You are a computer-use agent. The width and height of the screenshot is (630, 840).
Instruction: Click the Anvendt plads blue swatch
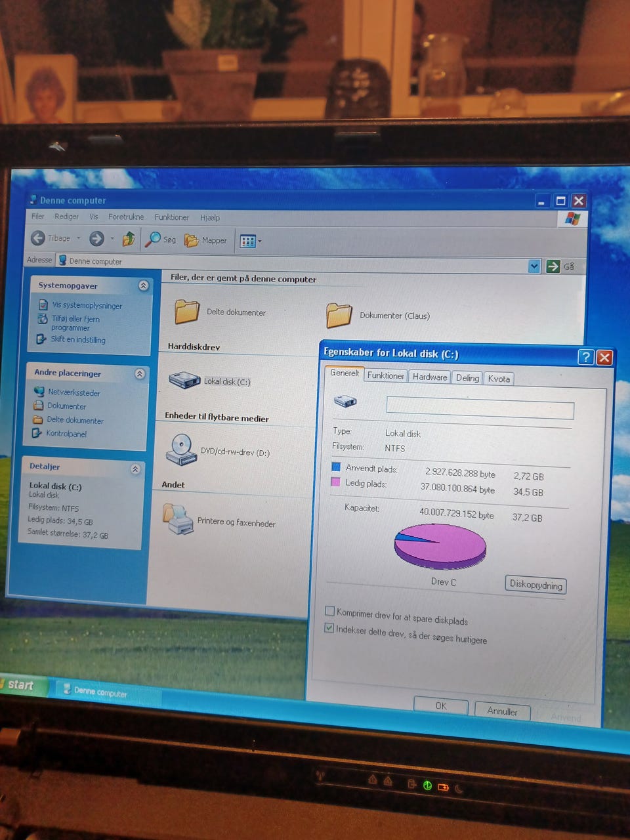(336, 467)
